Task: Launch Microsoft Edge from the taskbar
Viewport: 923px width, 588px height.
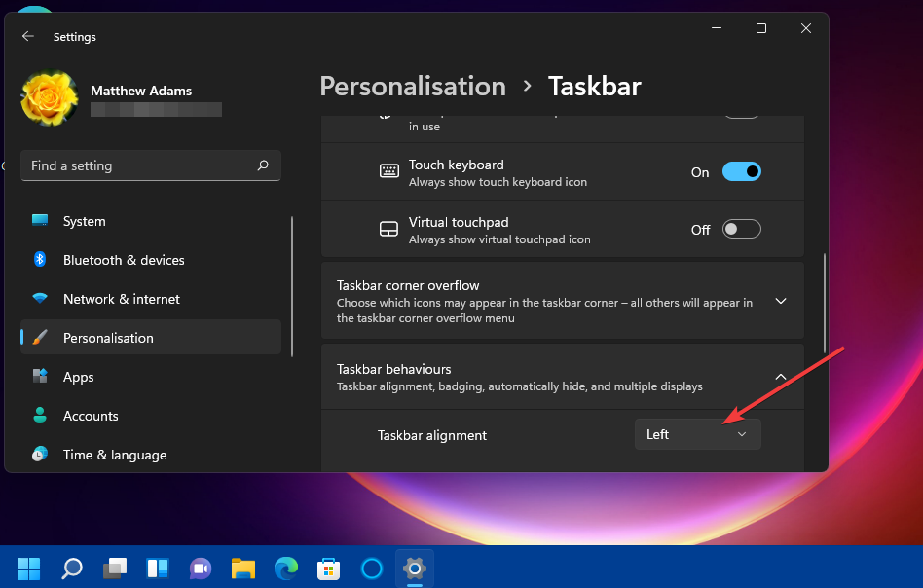Action: coord(285,568)
